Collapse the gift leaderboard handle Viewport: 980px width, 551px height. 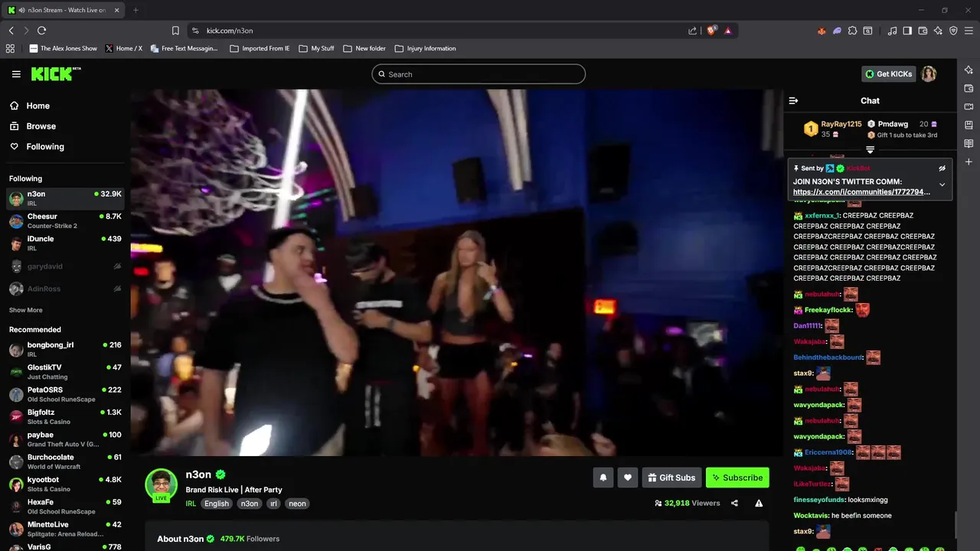pos(870,150)
